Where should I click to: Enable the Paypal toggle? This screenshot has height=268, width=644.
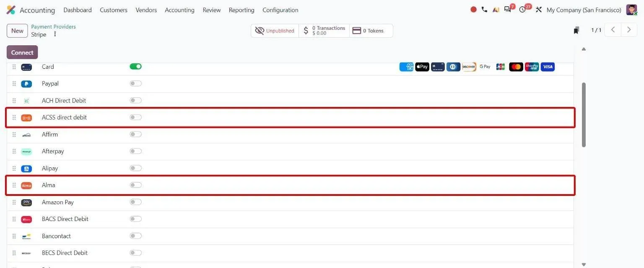click(x=135, y=83)
